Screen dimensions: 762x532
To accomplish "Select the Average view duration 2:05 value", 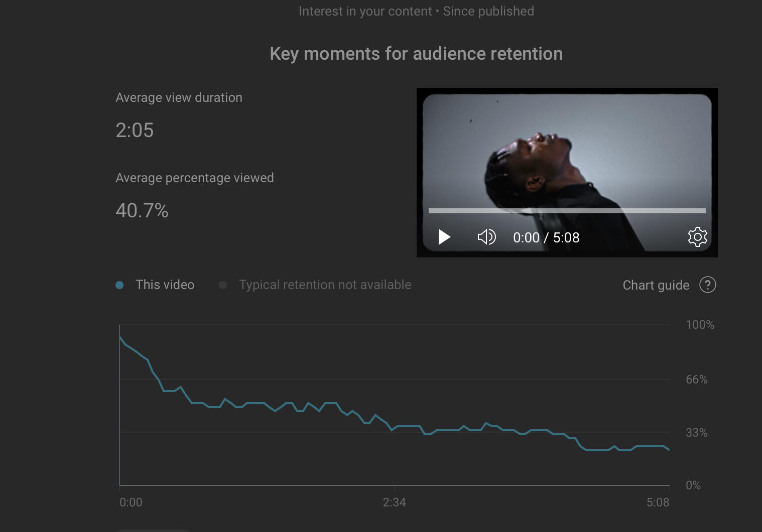I will click(135, 130).
